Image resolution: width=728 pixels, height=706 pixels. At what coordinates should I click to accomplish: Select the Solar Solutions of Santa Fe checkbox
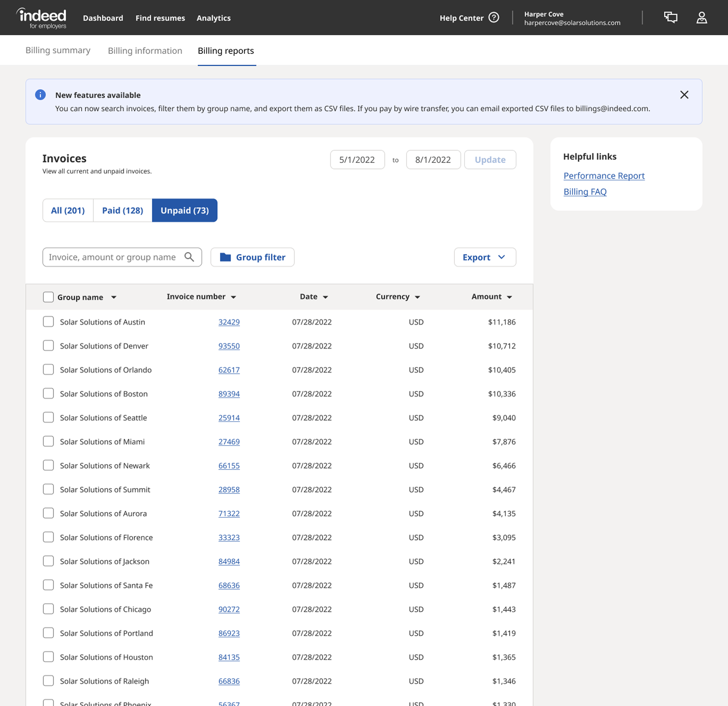[x=48, y=585]
